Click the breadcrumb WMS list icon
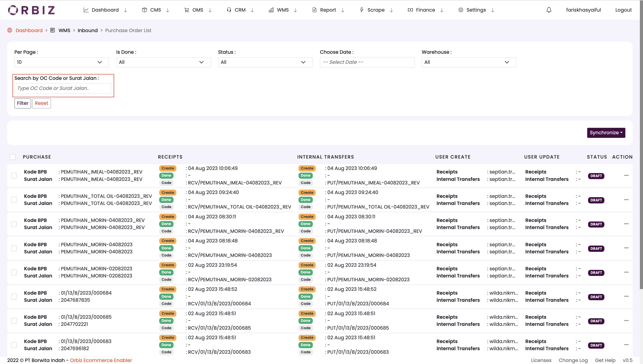The width and height of the screenshot is (643, 364). click(x=52, y=30)
